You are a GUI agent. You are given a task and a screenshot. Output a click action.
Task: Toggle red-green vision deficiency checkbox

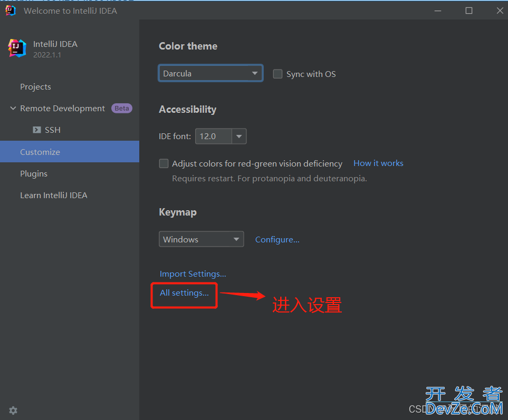tap(164, 163)
